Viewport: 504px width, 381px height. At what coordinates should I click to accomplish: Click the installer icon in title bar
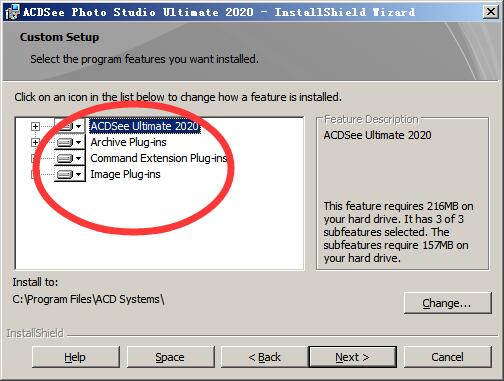tap(13, 12)
